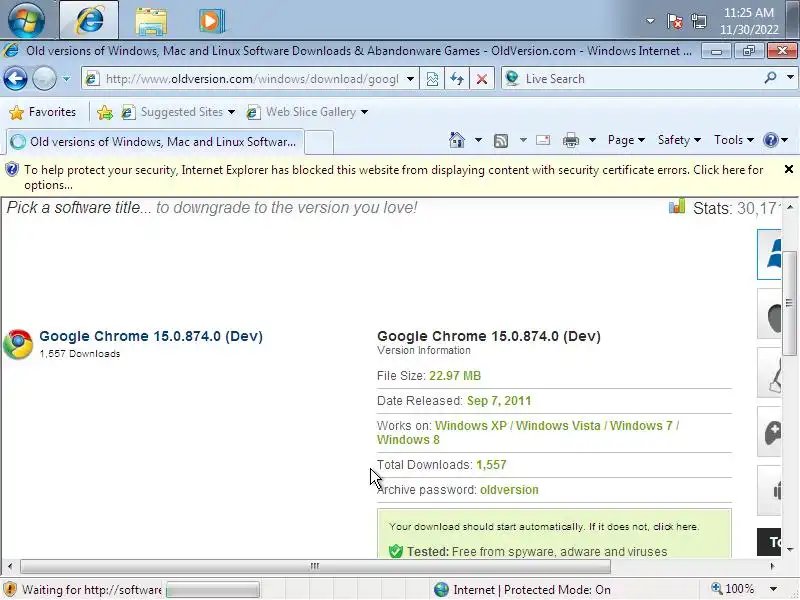Viewport: 800px width, 600px height.
Task: Click the horizontal scrollbar thumb
Action: click(315, 566)
